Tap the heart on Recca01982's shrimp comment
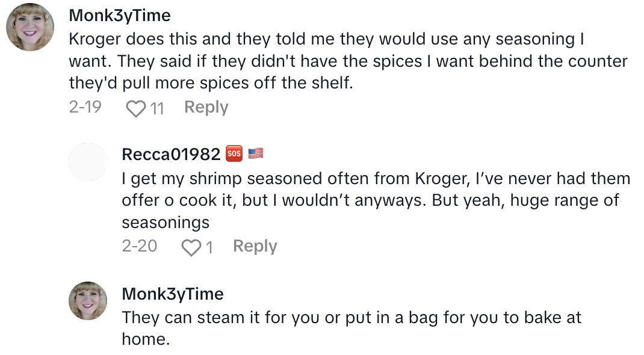This screenshot has width=644, height=355. coord(191,247)
